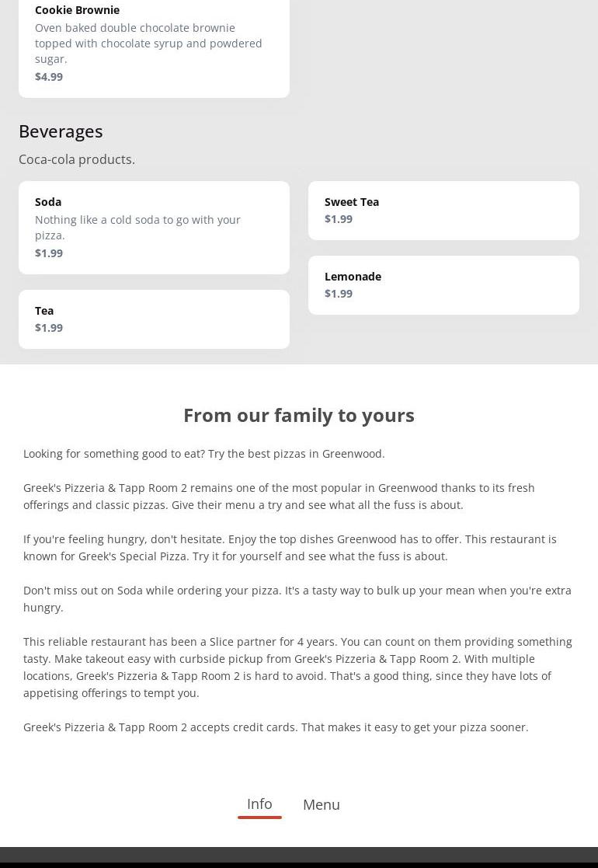Click the paragraph mentioning Slice partner for 4 years
The image size is (598, 868).
tap(297, 667)
